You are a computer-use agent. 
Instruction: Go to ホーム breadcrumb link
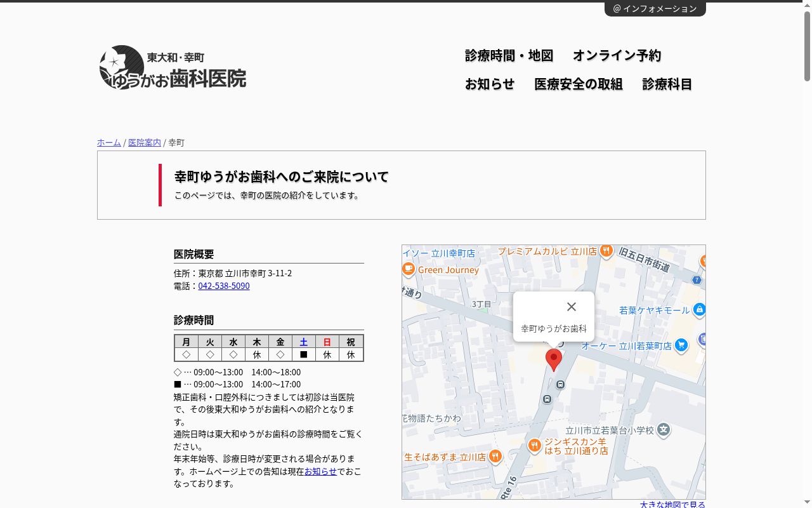point(109,142)
